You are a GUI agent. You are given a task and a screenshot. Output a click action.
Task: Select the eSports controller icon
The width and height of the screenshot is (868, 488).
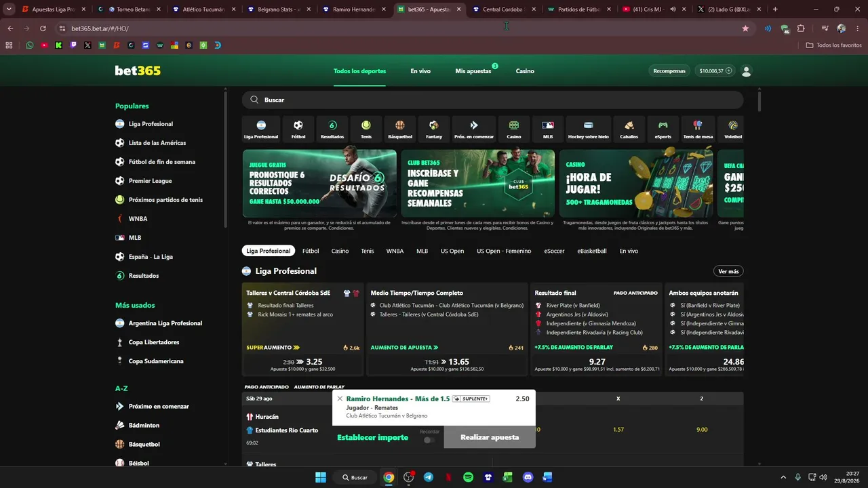point(663,129)
